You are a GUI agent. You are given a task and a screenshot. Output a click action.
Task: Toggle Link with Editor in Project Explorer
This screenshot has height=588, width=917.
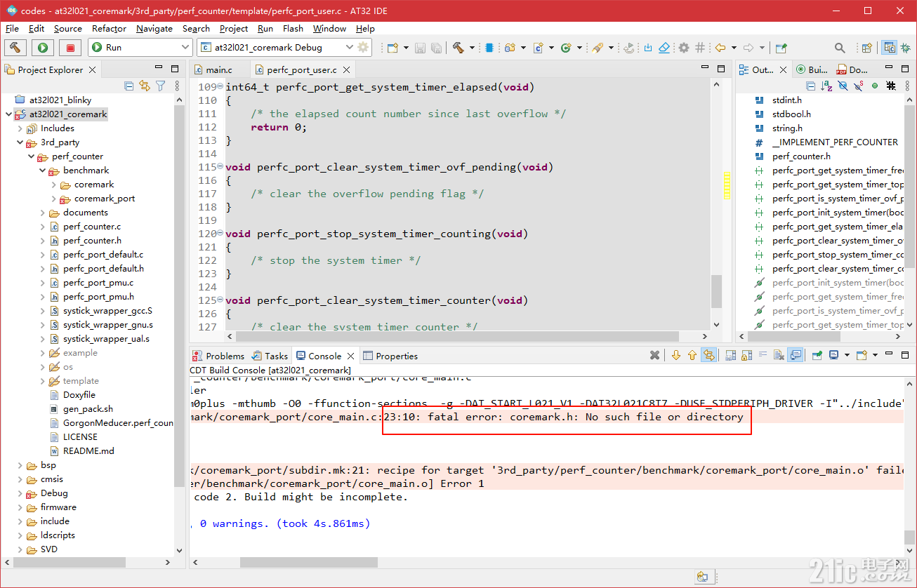[145, 86]
